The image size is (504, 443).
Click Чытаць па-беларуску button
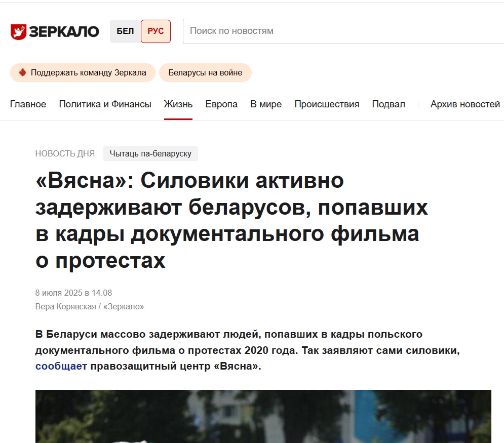coord(150,153)
